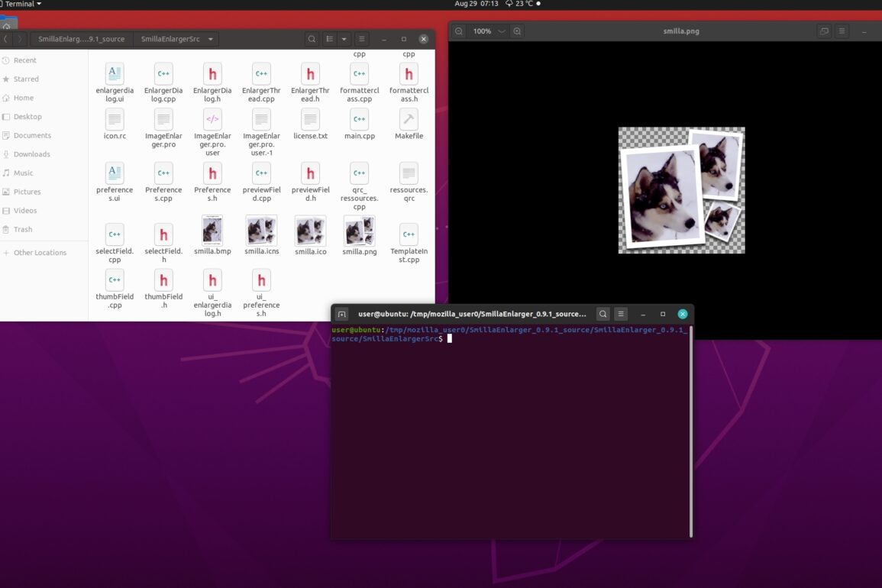Open SmillaEnlargerSrc path dropdown arrow
The width and height of the screenshot is (882, 588).
tap(210, 39)
